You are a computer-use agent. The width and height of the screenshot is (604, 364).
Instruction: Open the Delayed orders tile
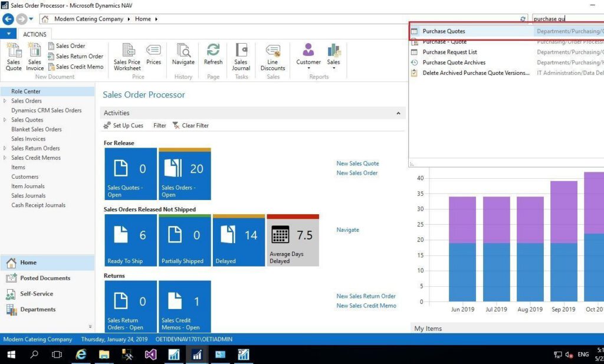tap(239, 240)
